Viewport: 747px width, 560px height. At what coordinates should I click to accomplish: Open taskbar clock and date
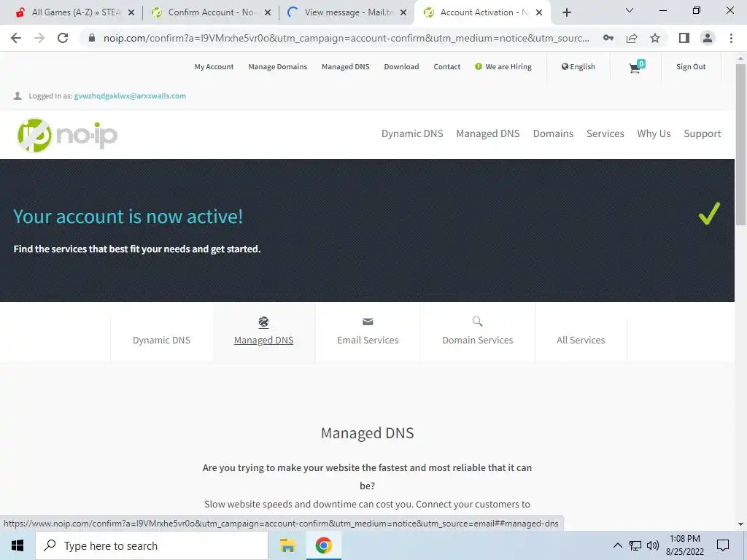[x=685, y=545]
